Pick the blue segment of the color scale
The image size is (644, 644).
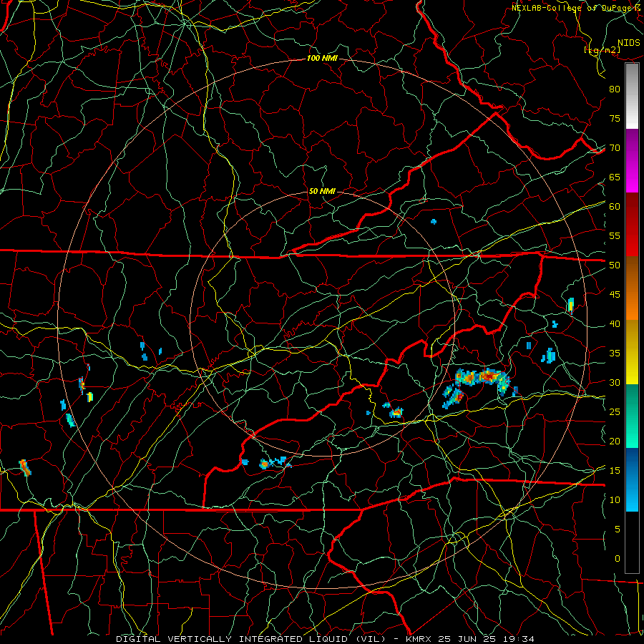pyautogui.click(x=632, y=479)
